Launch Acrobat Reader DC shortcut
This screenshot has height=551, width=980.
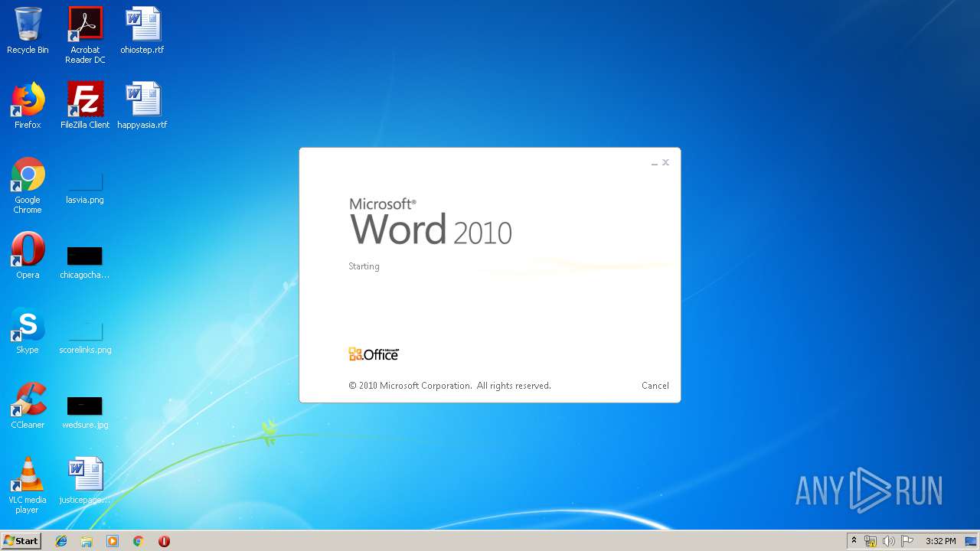coord(85,35)
